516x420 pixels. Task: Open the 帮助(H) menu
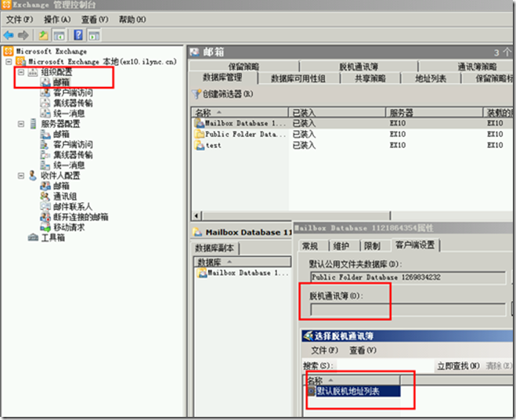click(x=132, y=20)
